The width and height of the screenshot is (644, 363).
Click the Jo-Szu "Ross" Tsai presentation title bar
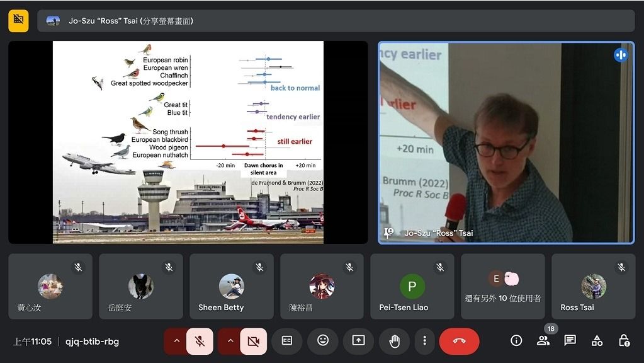[x=336, y=21]
